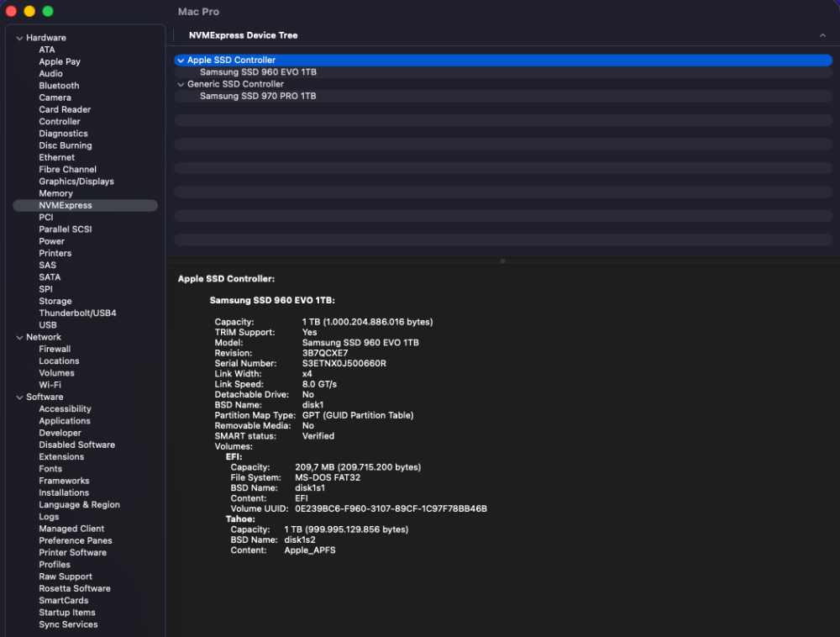Open Printer Software entry
The image size is (840, 637).
[x=72, y=553]
